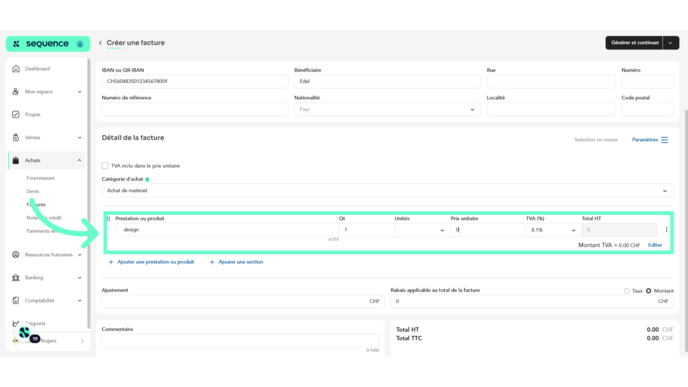Click the Ajustement CHF field
Screen dimensions: 688x387
[x=243, y=301]
